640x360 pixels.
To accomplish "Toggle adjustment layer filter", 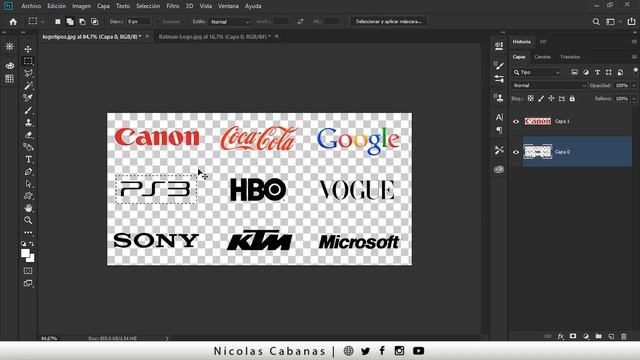I will click(x=586, y=72).
